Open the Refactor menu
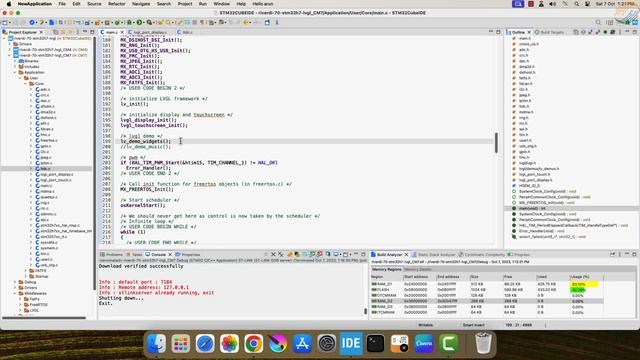Image resolution: width=640 pixels, height=360 pixels. click(x=117, y=4)
